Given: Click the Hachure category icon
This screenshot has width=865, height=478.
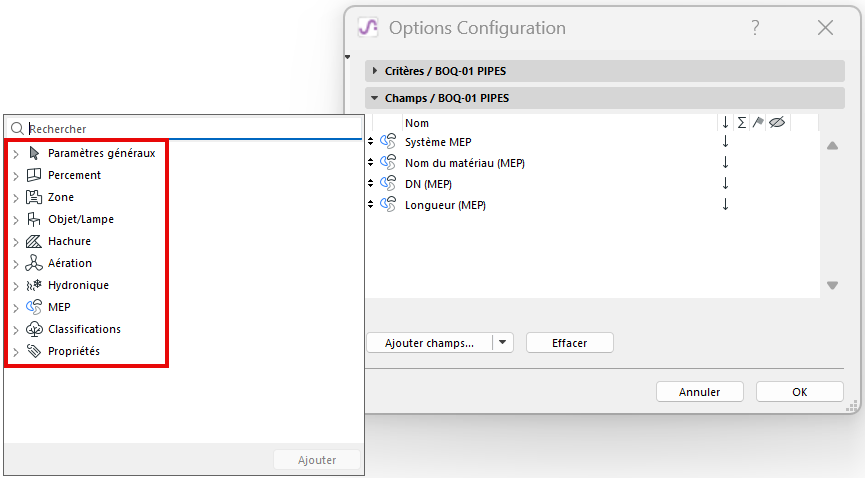Looking at the screenshot, I should [34, 241].
